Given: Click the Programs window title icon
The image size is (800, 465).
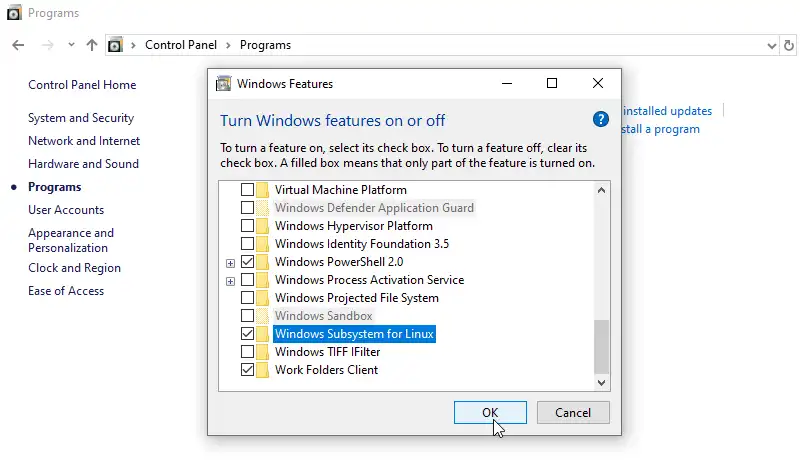Looking at the screenshot, I should click(14, 13).
